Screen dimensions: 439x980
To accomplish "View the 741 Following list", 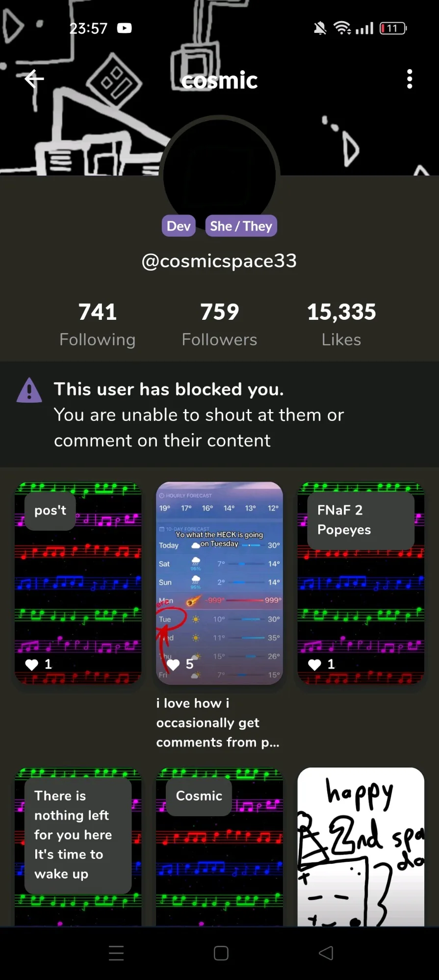I will click(98, 324).
